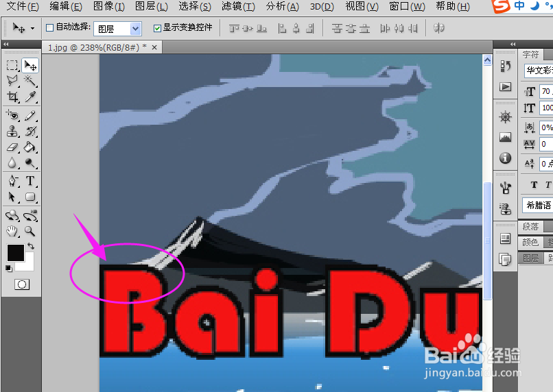Switch to the 颜色 panel tab
Image resolution: width=553 pixels, height=392 pixels.
[x=530, y=242]
